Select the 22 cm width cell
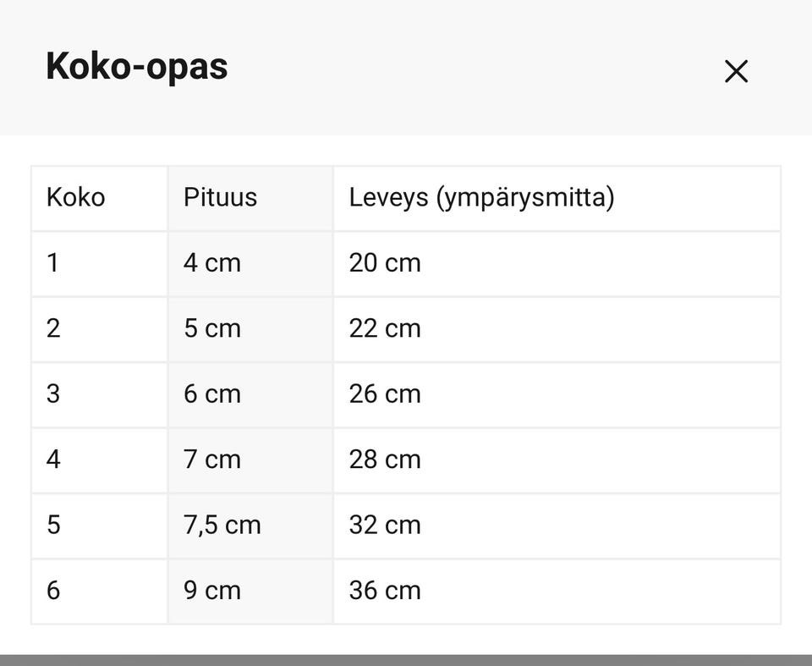The width and height of the screenshot is (812, 666). [x=557, y=330]
